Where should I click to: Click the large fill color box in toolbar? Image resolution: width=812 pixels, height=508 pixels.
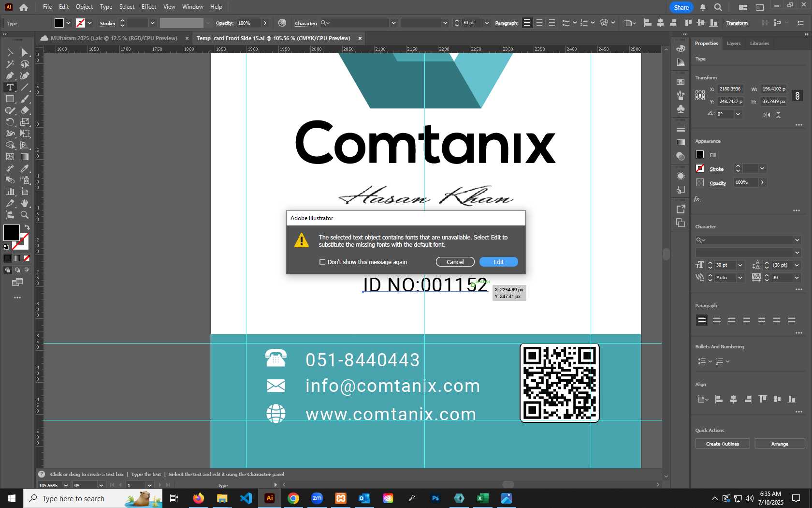pos(12,233)
